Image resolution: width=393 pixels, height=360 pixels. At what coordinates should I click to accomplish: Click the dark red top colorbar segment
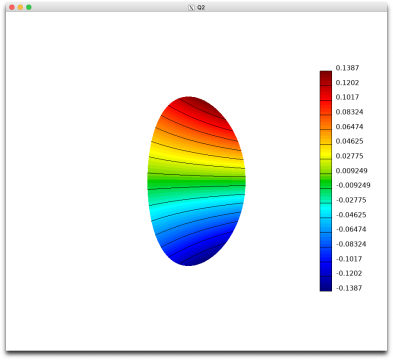[x=326, y=78]
